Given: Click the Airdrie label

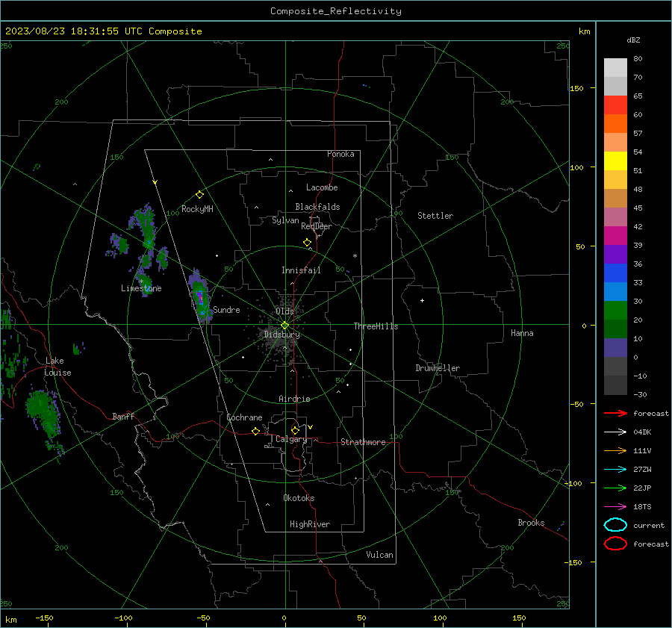Looking at the screenshot, I should (294, 399).
